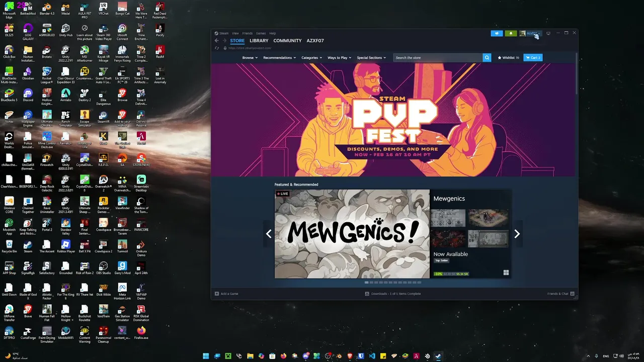Click Mewgenics top-left screenshot thumbnail
The height and width of the screenshot is (362, 644).
pyautogui.click(x=448, y=218)
